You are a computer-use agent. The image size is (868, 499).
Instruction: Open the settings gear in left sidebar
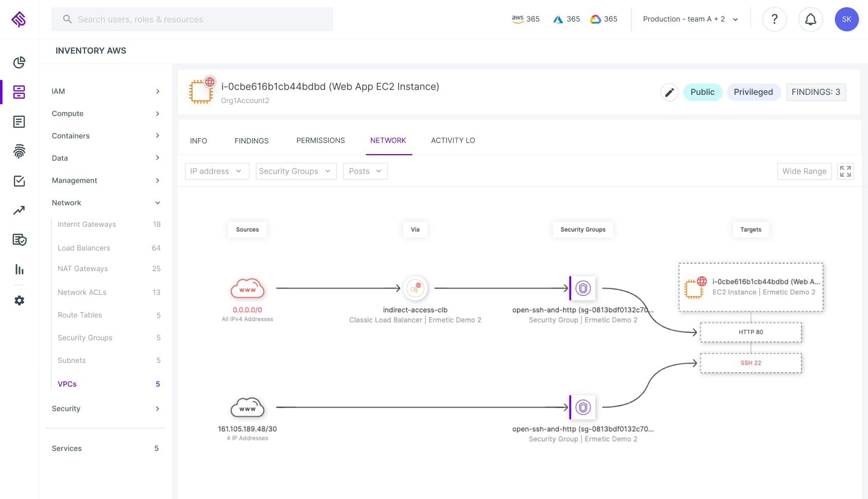click(x=19, y=301)
